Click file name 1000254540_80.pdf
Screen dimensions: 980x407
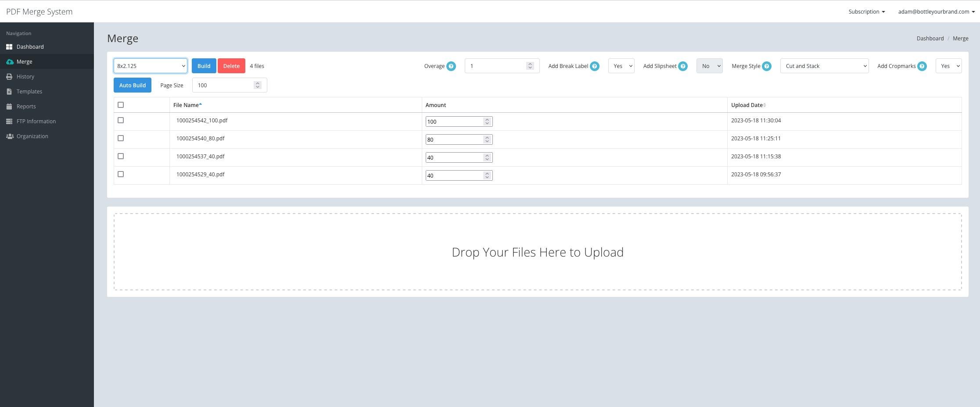[x=200, y=139]
